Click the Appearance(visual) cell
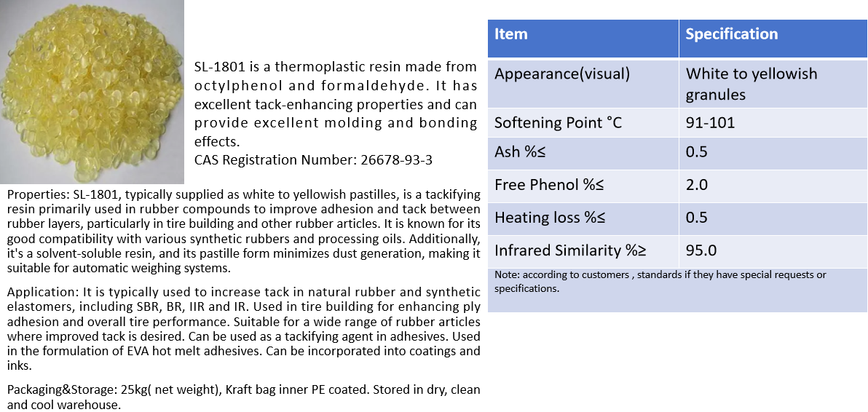Viewport: 868px width, 412px height. [x=562, y=74]
